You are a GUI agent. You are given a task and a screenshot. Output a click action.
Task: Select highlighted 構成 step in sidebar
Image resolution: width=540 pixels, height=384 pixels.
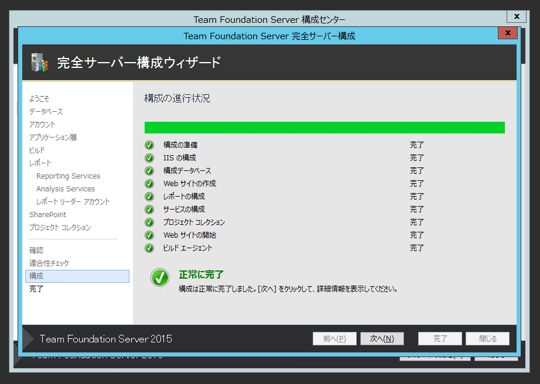(77, 276)
